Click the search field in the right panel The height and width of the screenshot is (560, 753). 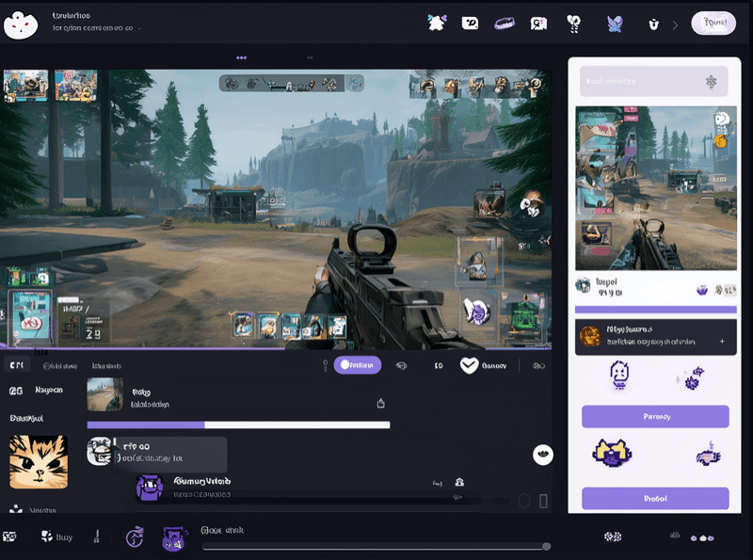pos(653,81)
